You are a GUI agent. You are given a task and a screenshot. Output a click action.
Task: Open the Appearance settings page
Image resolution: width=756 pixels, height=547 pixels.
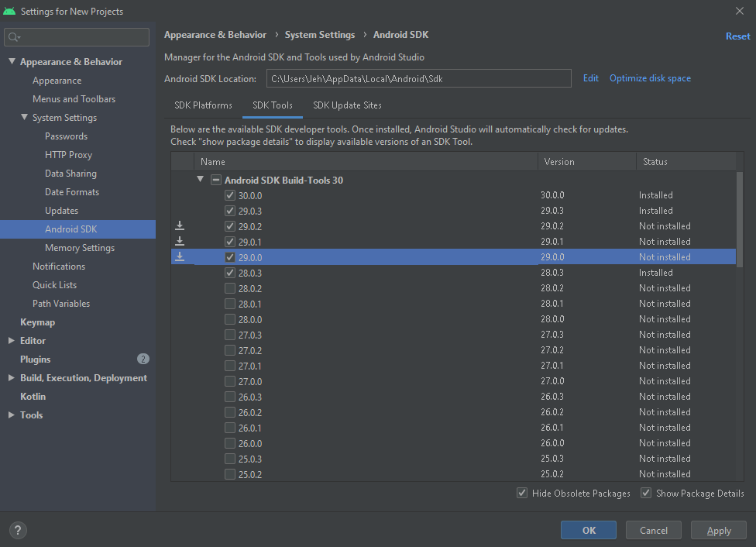tap(57, 81)
